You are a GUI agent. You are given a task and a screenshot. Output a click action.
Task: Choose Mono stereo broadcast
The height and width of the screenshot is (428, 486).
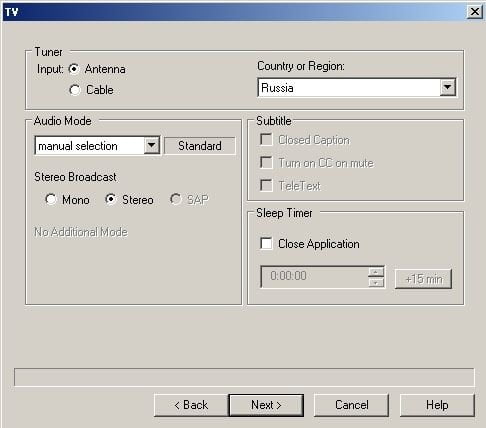tap(51, 199)
